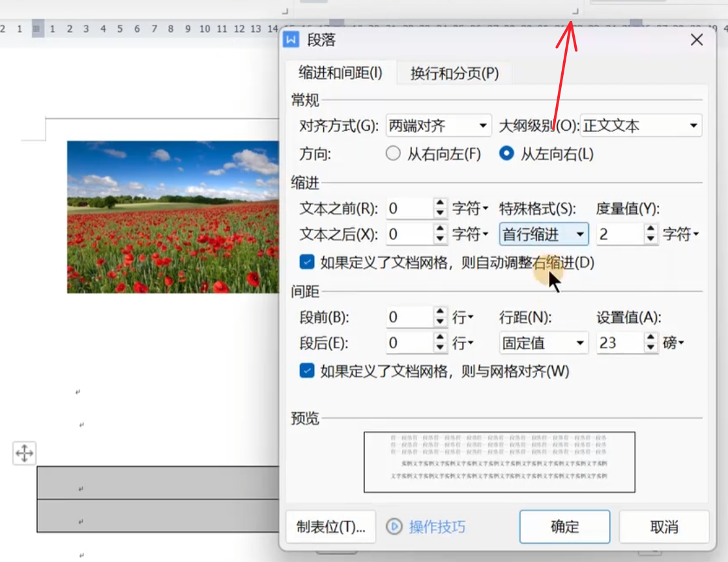Increase the 文本之前 indent with up arrow
Screen dimensions: 728x562
point(440,203)
